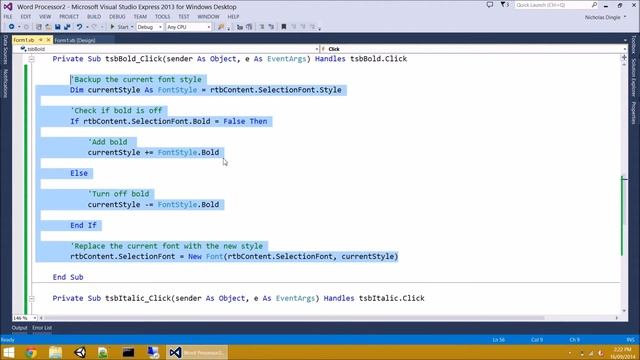Viewport: 640px width, 360px height.
Task: Open the Properties side panel
Action: tap(634, 113)
